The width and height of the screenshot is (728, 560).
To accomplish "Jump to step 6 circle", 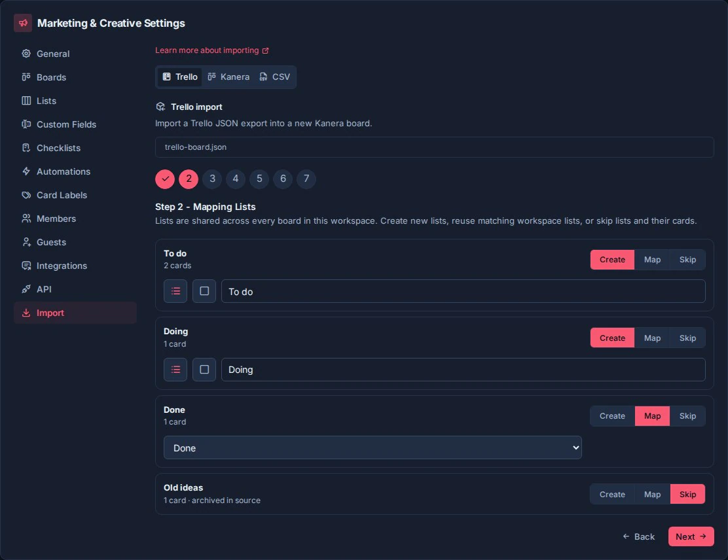I will tap(283, 179).
